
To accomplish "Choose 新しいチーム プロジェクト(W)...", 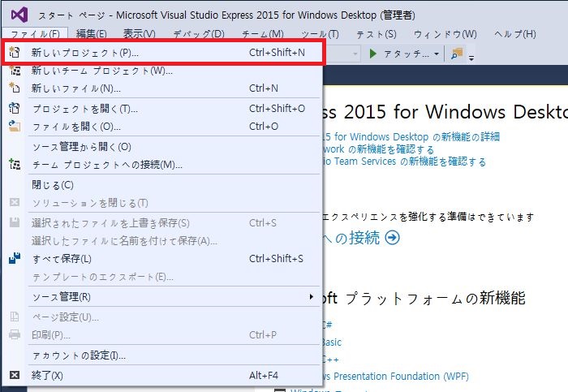I will tap(162, 71).
